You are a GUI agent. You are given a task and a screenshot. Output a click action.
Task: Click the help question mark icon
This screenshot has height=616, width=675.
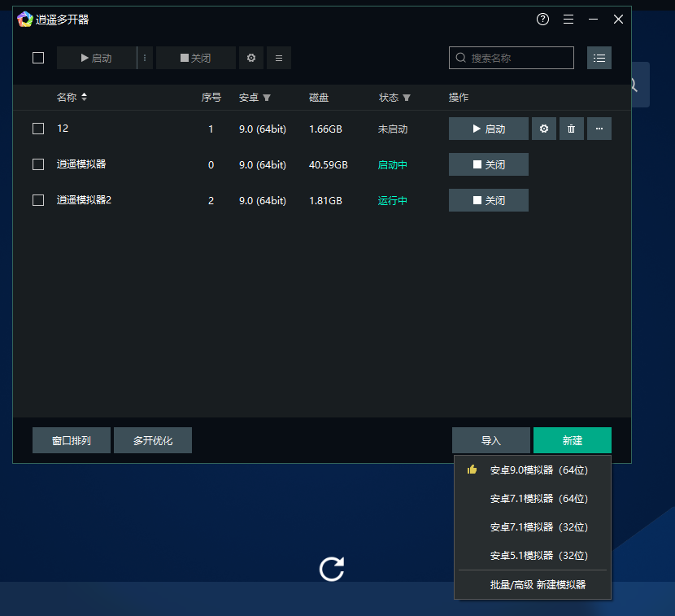pyautogui.click(x=543, y=20)
